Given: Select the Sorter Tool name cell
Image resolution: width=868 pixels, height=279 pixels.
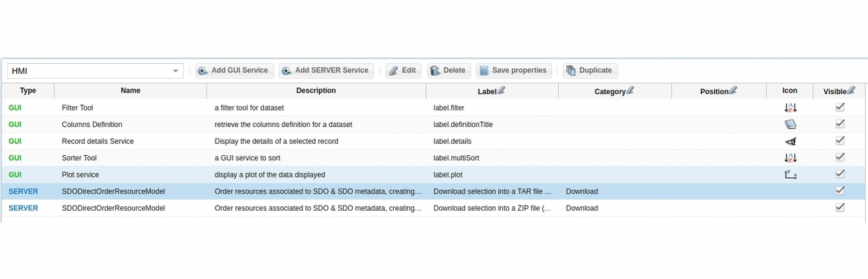Looking at the screenshot, I should pyautogui.click(x=80, y=158).
